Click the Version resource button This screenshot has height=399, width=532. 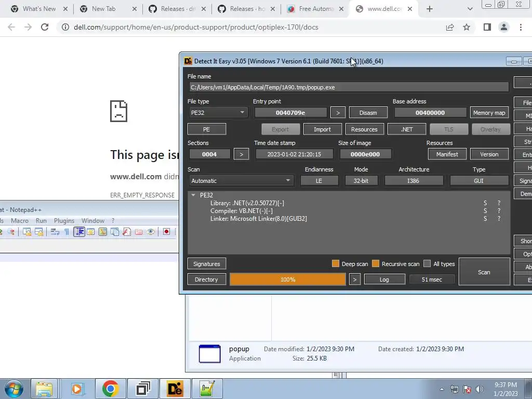[489, 154]
